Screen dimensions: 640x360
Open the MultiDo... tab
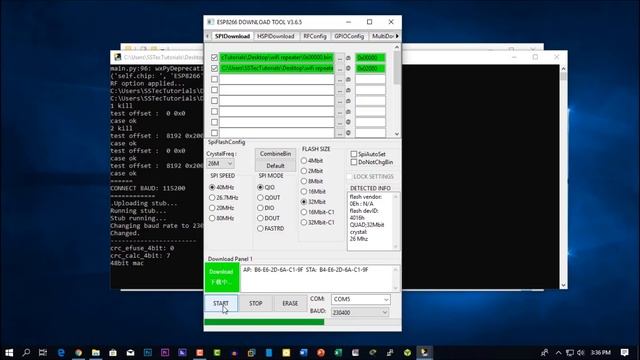coord(382,36)
